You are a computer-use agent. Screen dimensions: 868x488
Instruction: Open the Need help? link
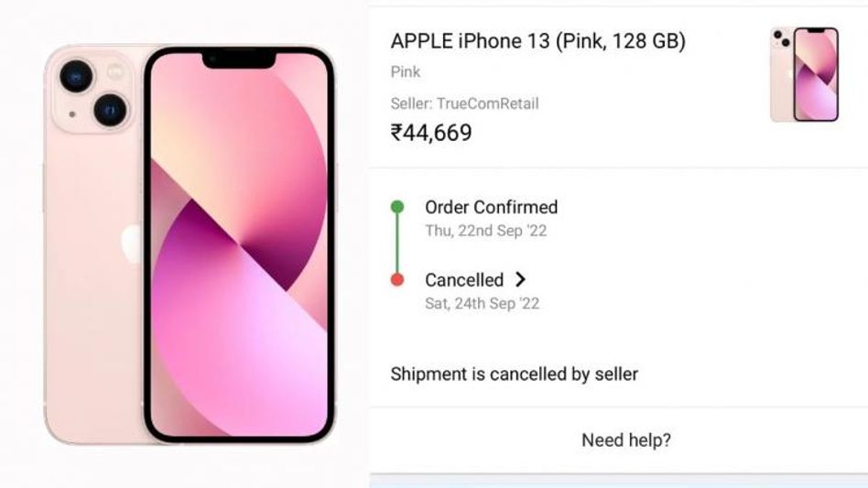[x=626, y=440]
